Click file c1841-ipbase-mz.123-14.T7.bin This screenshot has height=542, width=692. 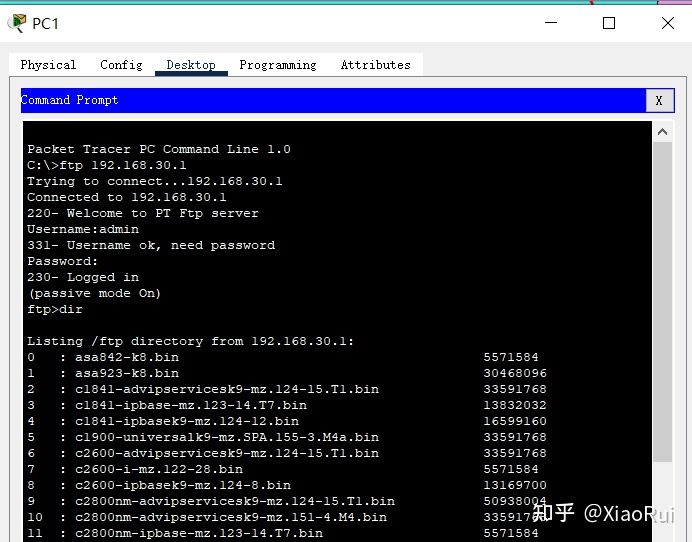tap(191, 405)
